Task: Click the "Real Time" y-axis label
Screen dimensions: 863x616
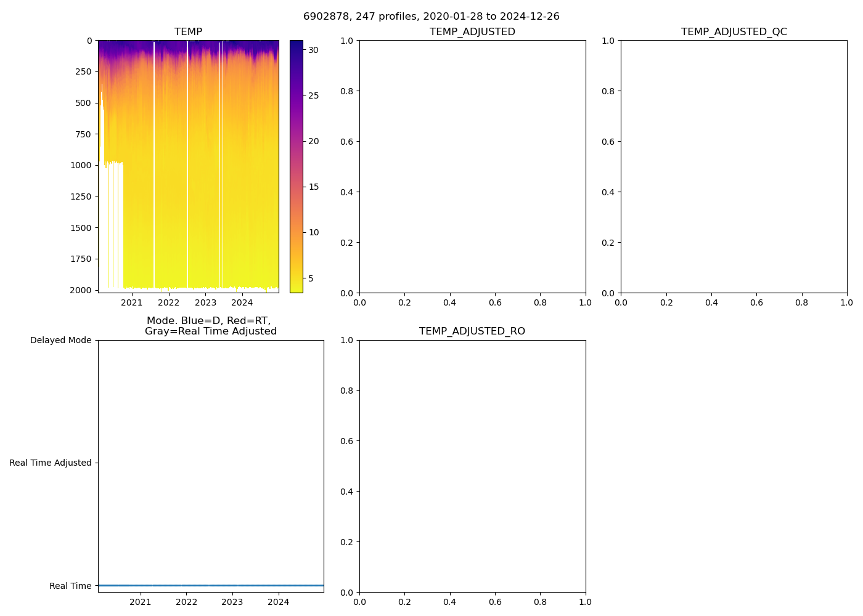Action: [70, 586]
